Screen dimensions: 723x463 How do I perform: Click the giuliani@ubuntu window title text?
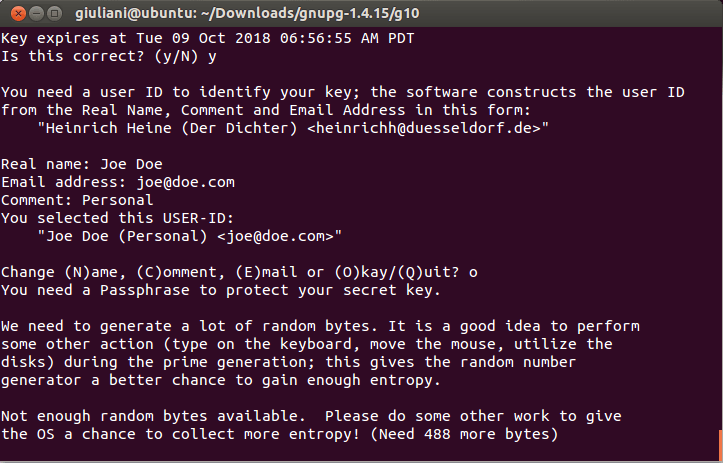click(x=247, y=13)
